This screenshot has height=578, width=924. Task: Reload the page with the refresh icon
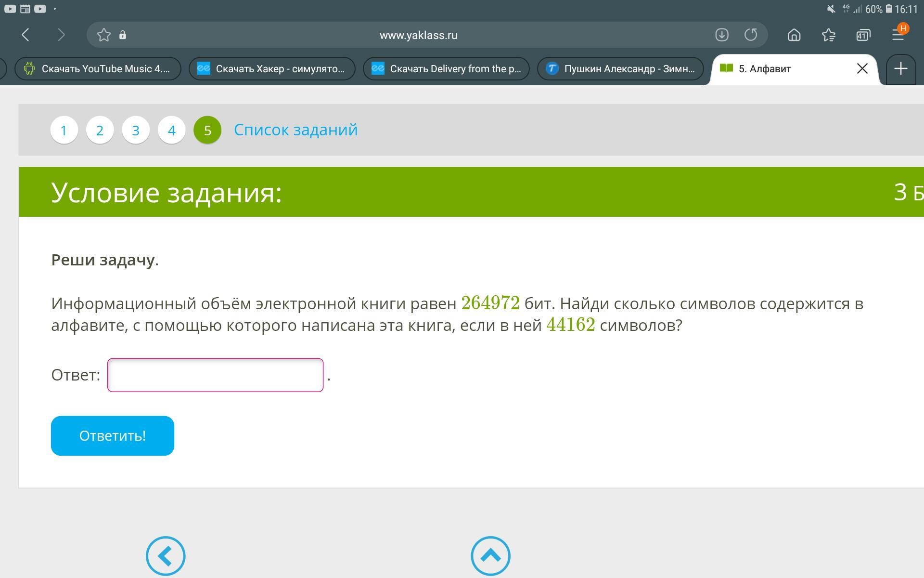[751, 35]
